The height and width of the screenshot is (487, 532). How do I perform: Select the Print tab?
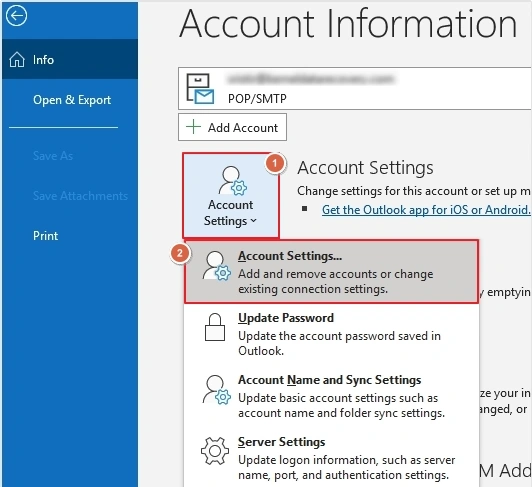[x=70, y=236]
